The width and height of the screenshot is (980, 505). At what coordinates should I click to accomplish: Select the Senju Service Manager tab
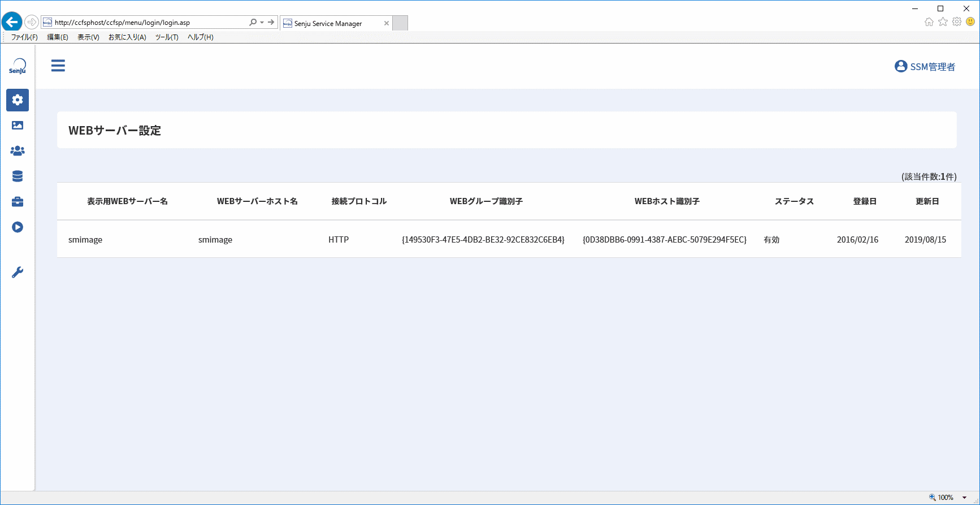pos(336,23)
